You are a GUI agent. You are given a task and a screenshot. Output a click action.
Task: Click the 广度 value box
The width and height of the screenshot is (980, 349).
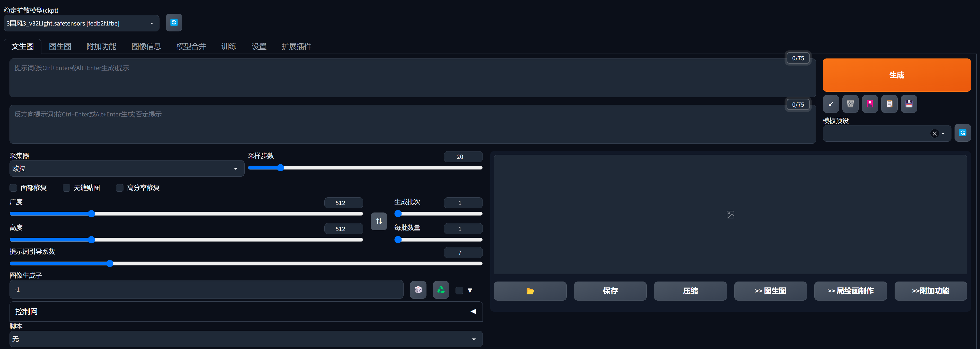tap(344, 203)
